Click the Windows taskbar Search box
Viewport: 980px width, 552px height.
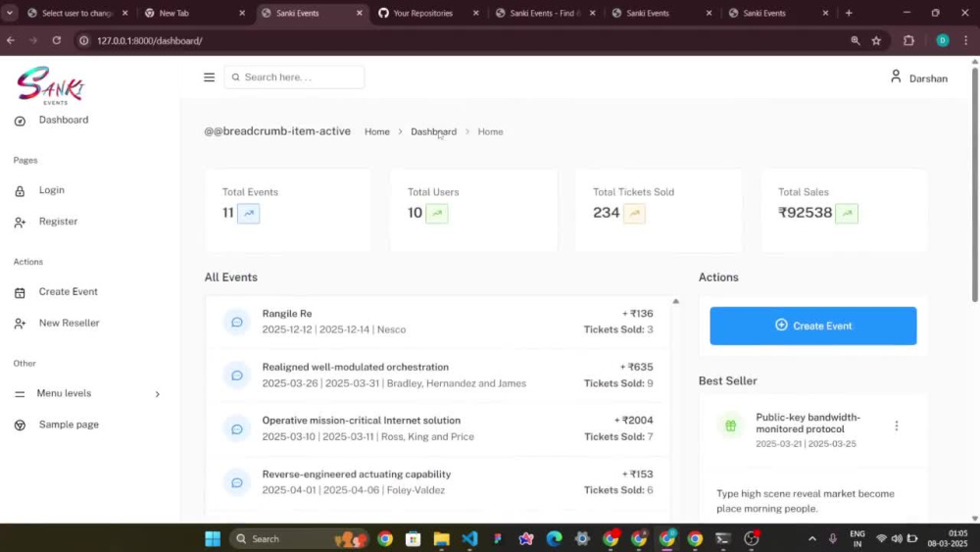298,539
